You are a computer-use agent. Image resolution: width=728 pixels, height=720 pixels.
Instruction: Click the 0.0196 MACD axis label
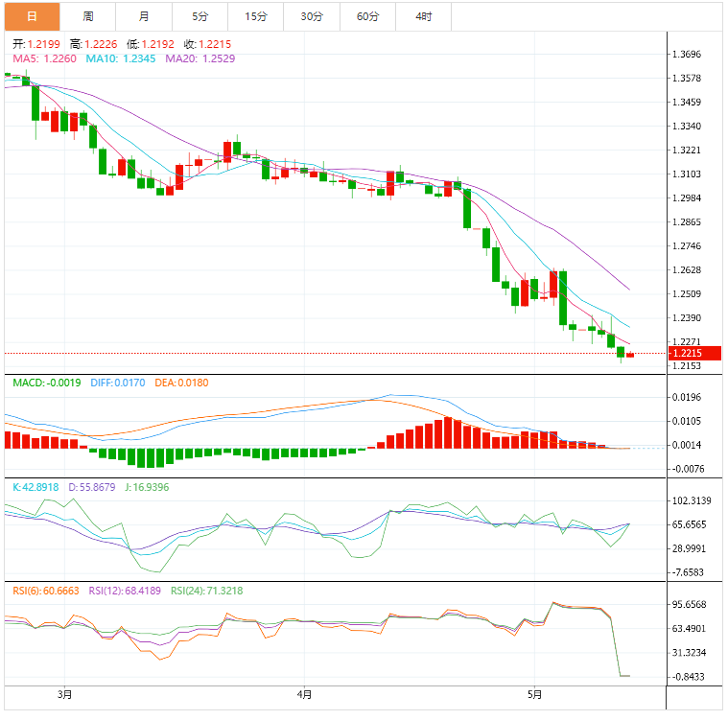tap(687, 397)
